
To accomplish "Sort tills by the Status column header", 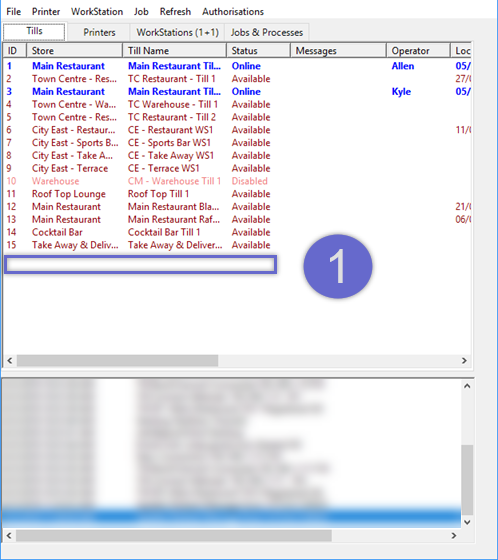I will coord(258,51).
